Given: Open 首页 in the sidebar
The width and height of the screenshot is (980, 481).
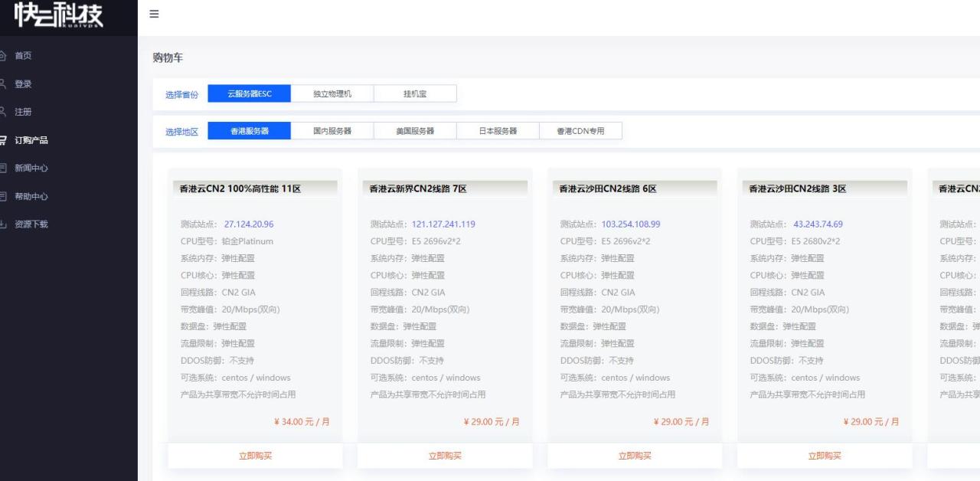Looking at the screenshot, I should [23, 56].
